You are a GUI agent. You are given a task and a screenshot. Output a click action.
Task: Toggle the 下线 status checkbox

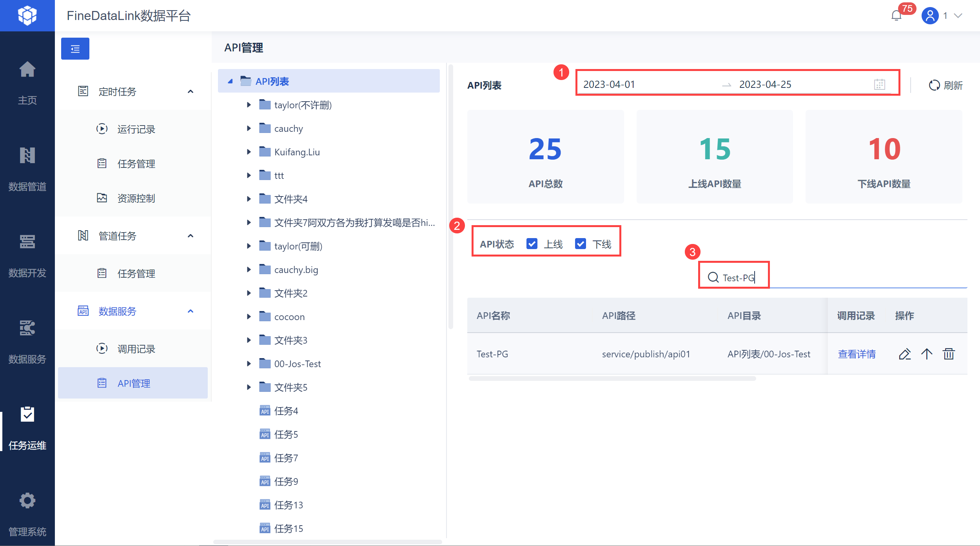[581, 244]
